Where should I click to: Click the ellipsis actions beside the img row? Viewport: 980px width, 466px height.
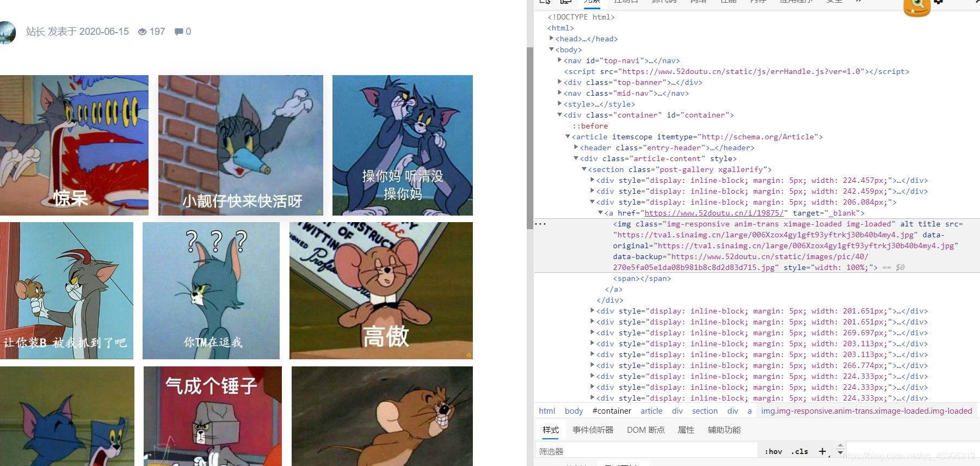[x=540, y=224]
